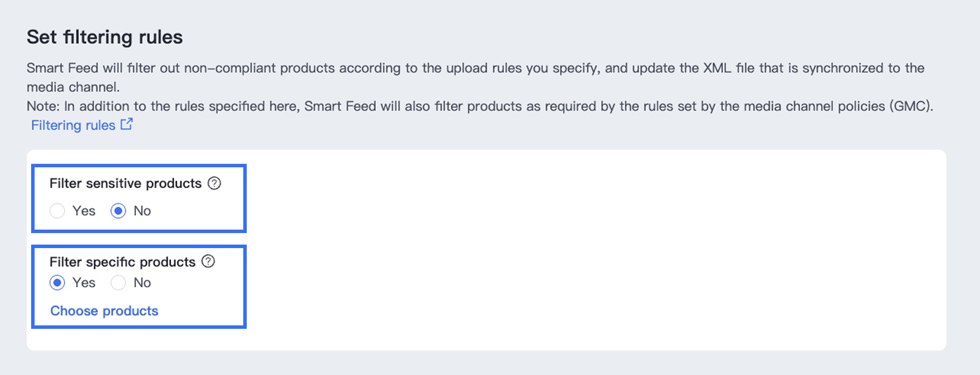The height and width of the screenshot is (375, 980).
Task: Select Yes radio for Filter specific products
Action: click(57, 283)
